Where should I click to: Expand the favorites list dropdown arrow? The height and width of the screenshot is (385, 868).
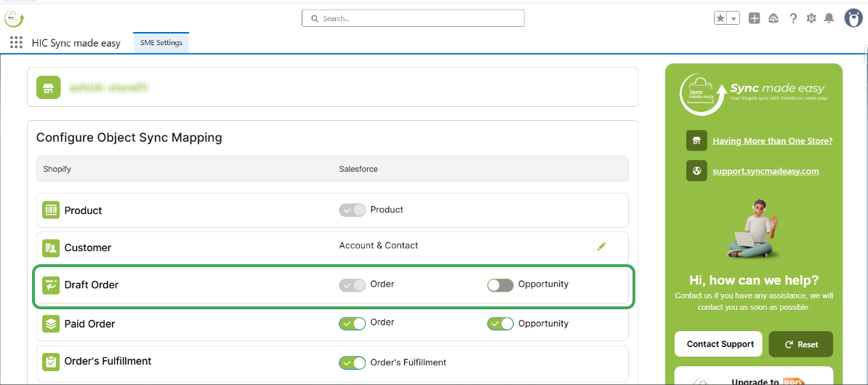734,18
